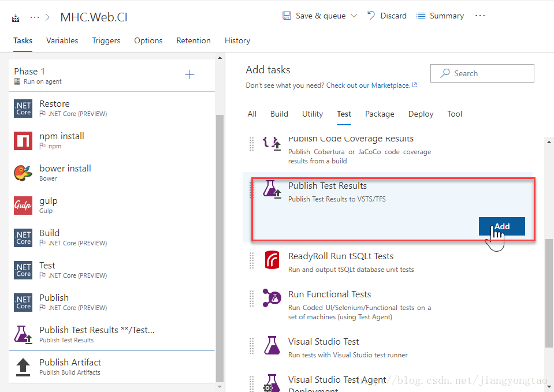Click the Restore task name
The height and width of the screenshot is (392, 554).
(54, 104)
